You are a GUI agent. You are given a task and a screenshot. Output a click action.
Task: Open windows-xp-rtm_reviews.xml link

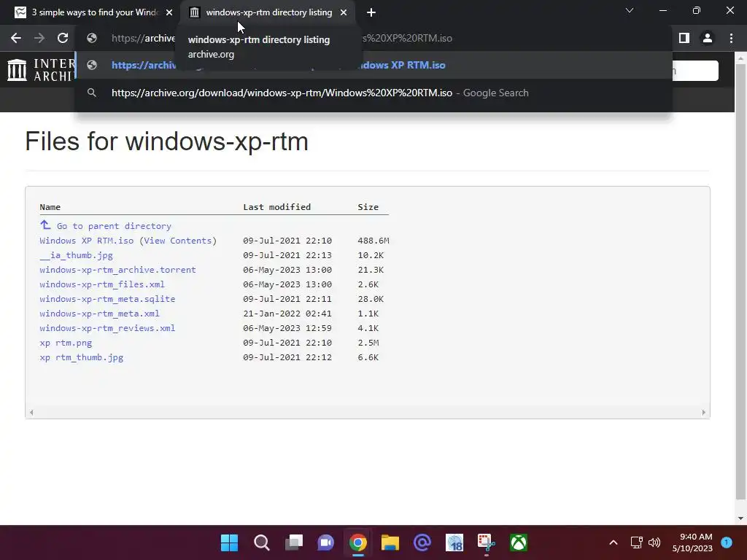[x=107, y=328]
